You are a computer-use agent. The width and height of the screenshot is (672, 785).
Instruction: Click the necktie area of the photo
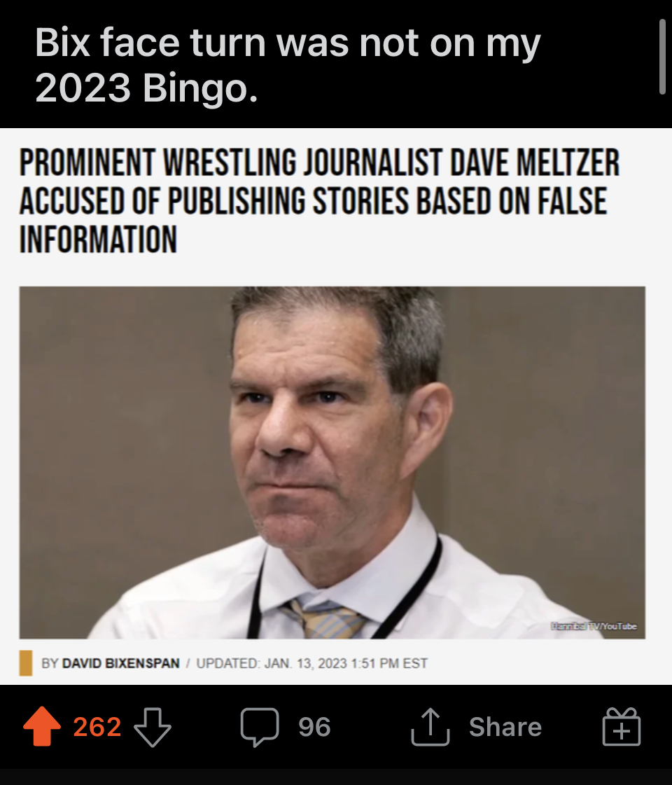tap(326, 619)
